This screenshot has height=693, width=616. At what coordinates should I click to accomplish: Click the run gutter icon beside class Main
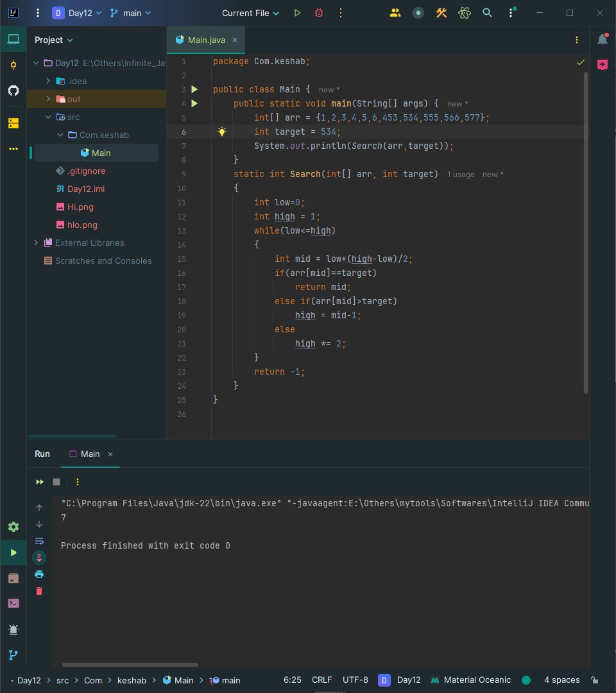pos(194,89)
